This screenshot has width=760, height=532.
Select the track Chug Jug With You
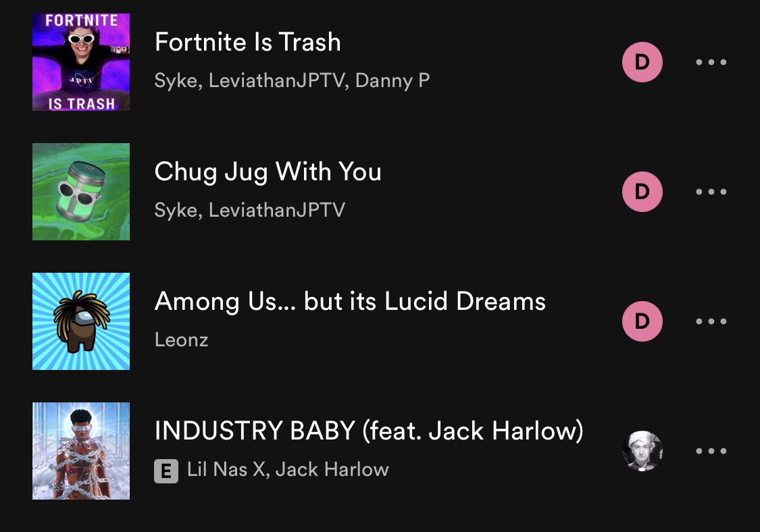(268, 172)
